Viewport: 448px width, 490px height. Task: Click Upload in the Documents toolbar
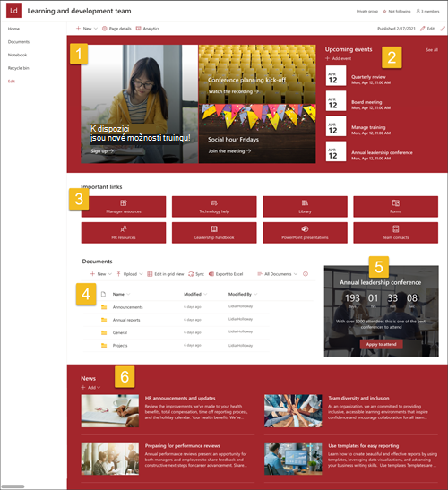tap(129, 274)
